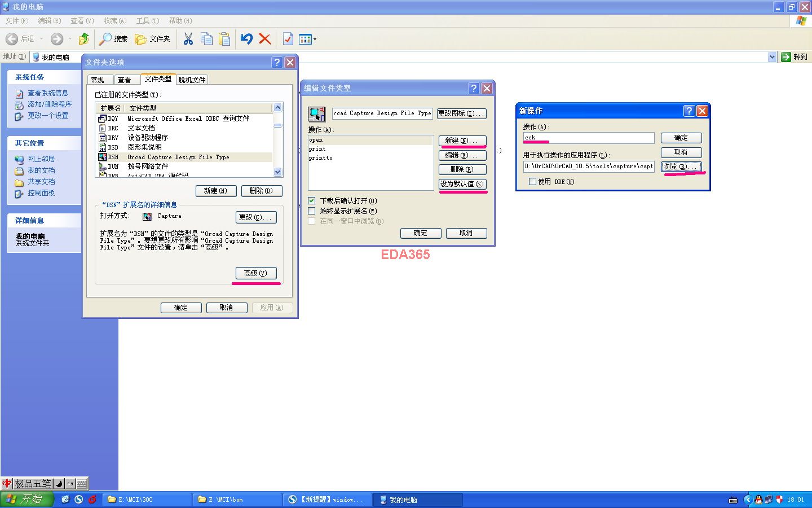The height and width of the screenshot is (508, 812).
Task: Click 编辑(E)... button in 编辑文件类型
Action: [462, 155]
